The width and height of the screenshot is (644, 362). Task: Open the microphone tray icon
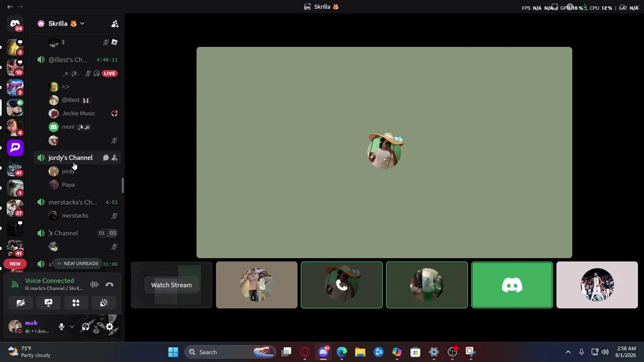(581, 352)
